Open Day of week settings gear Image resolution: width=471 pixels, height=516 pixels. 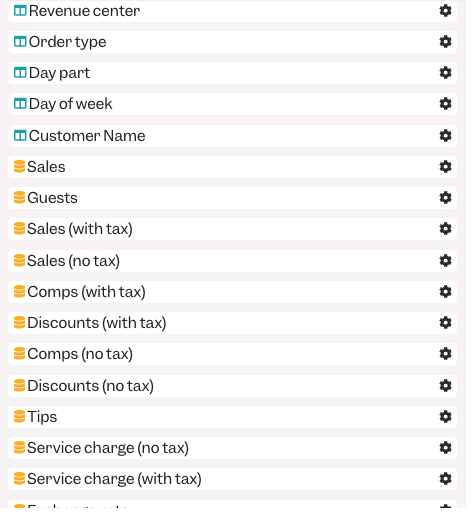pos(445,104)
